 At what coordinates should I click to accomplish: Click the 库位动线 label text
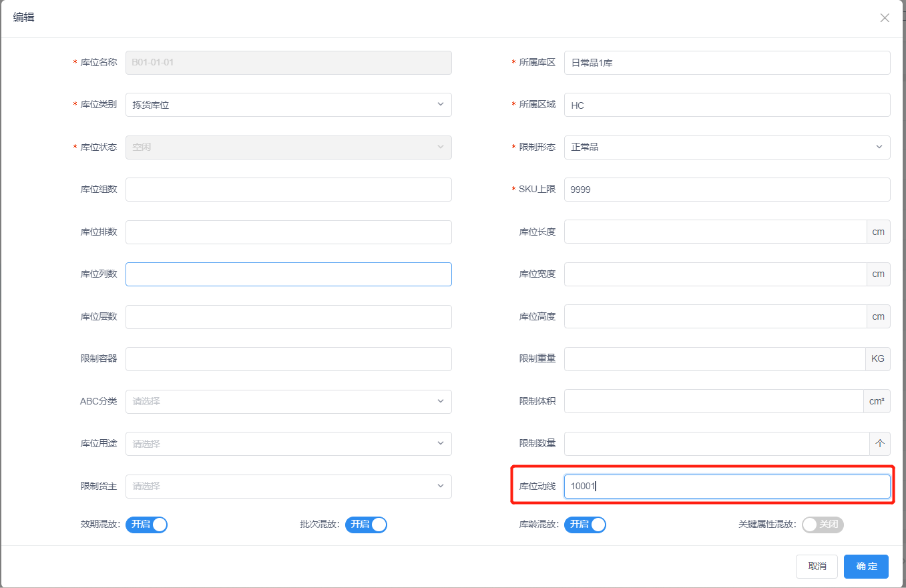[537, 487]
